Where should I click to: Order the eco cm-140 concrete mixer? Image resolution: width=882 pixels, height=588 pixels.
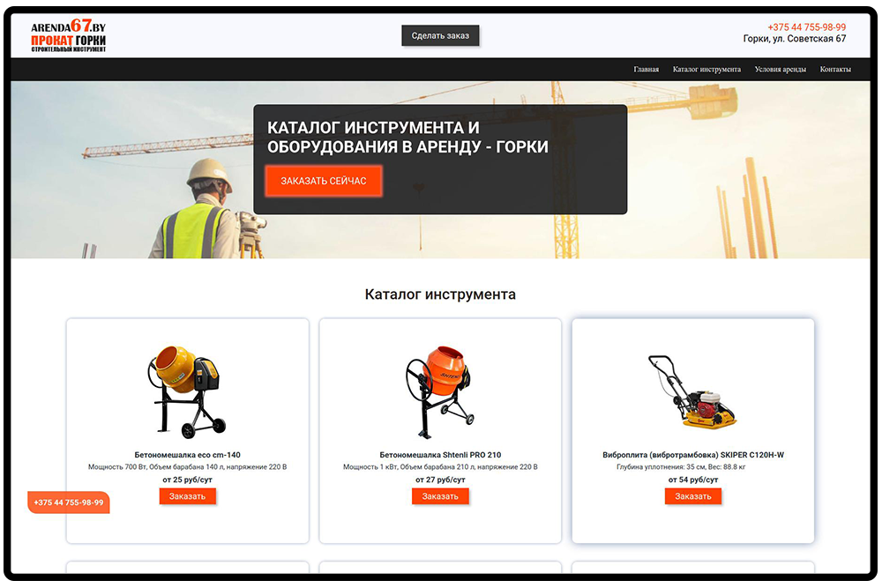(x=187, y=496)
